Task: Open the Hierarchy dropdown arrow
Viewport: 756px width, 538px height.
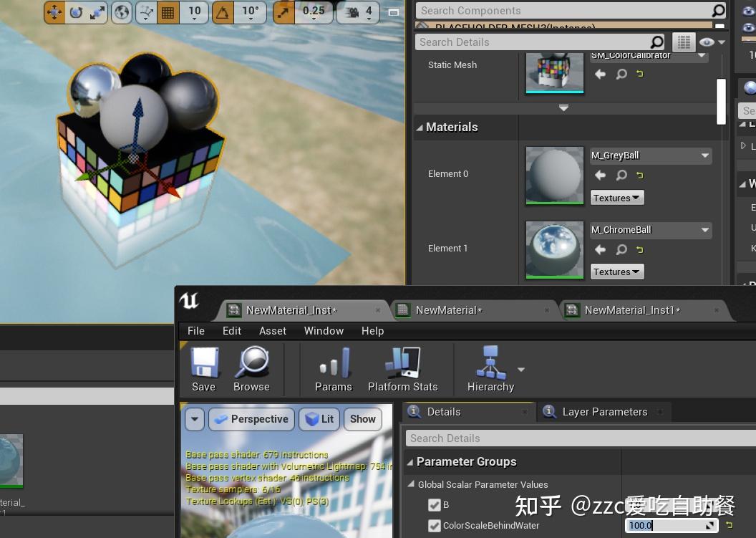Action: (x=521, y=370)
